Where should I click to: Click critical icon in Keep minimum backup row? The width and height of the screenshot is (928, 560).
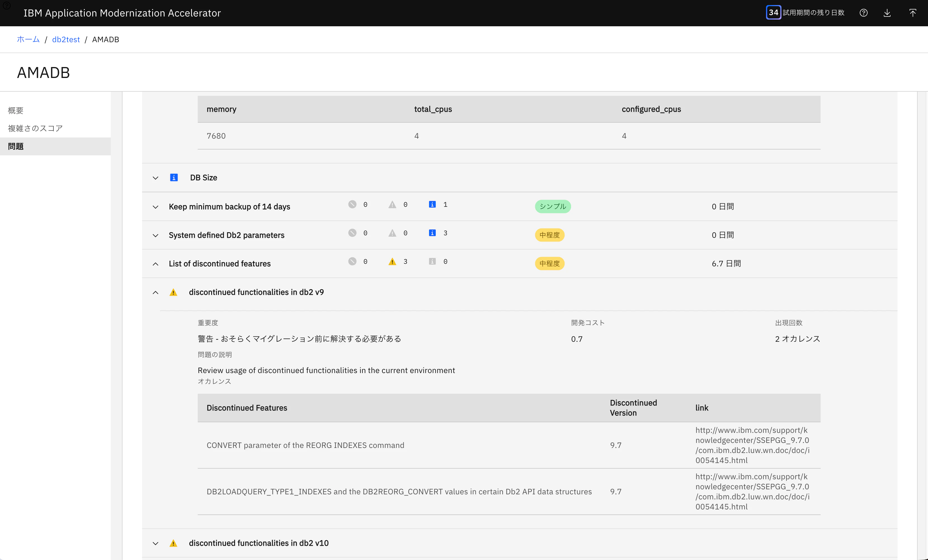click(352, 204)
